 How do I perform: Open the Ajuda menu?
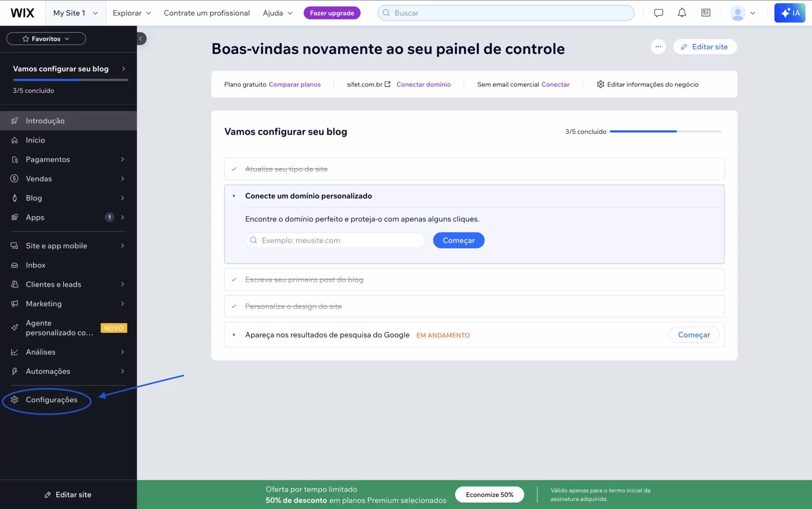[277, 13]
